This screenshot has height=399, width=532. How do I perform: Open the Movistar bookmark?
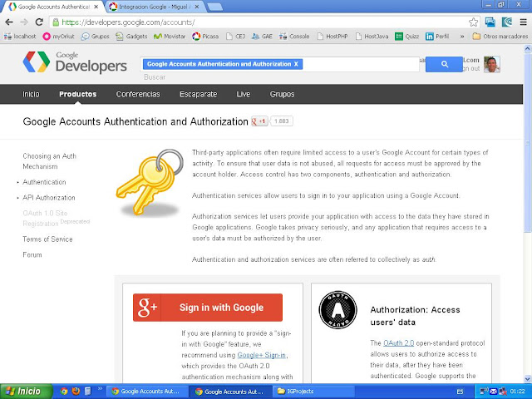pyautogui.click(x=170, y=37)
